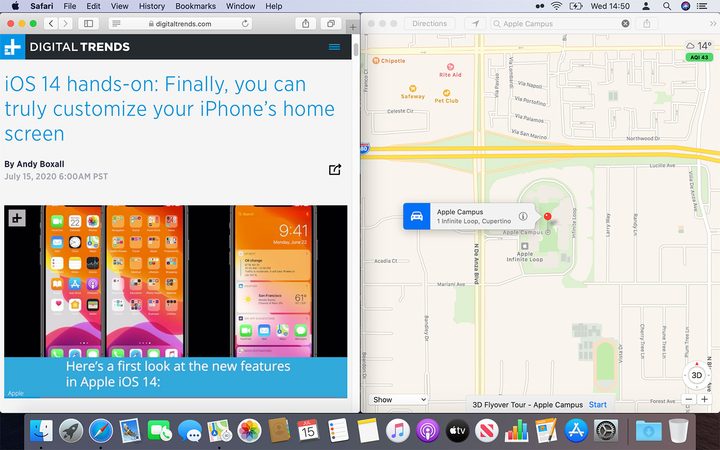720x450 pixels.
Task: Click the AQI 43 badge
Action: [699, 57]
